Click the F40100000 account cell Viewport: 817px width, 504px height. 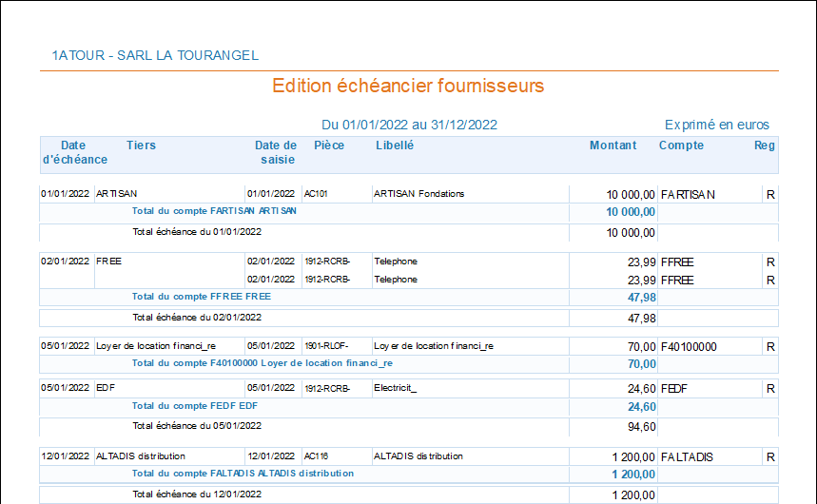click(688, 346)
